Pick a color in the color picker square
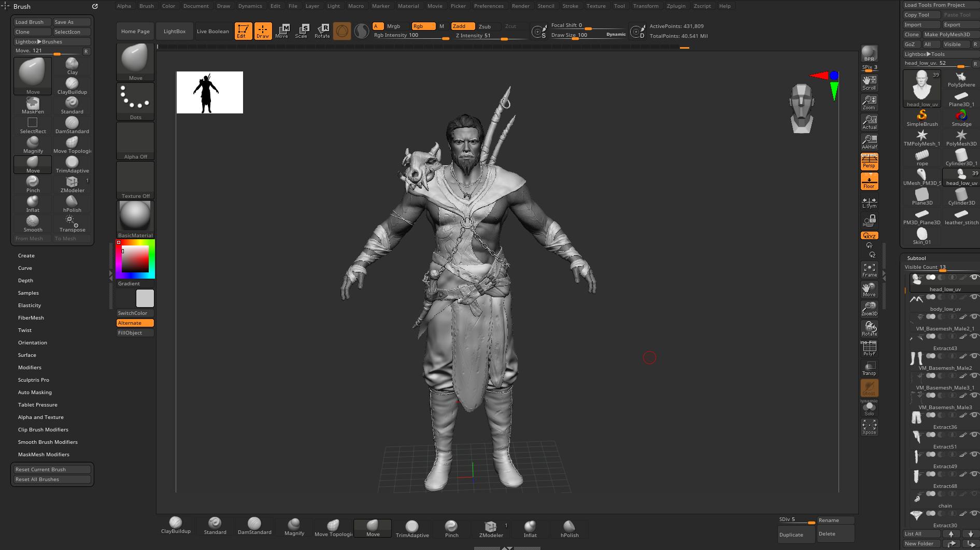The image size is (980, 550). click(135, 259)
